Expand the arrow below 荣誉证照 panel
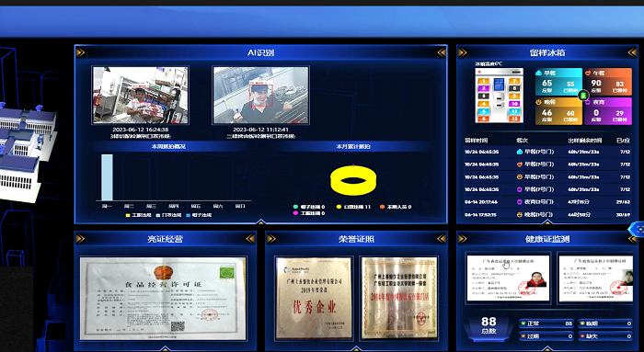This screenshot has width=644, height=352. [x=356, y=348]
